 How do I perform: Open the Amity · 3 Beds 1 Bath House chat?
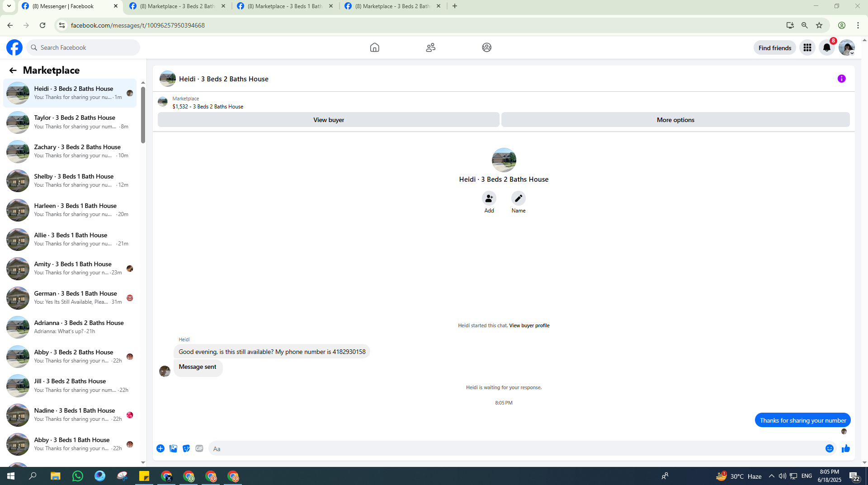coord(70,268)
